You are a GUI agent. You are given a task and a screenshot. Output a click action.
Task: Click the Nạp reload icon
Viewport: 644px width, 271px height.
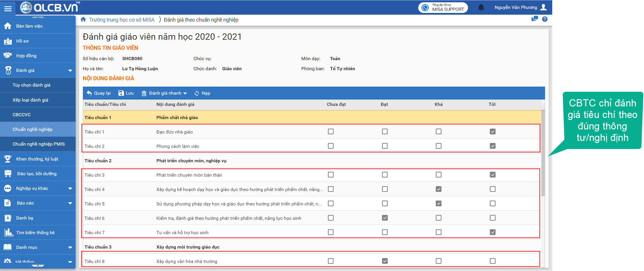coord(197,93)
